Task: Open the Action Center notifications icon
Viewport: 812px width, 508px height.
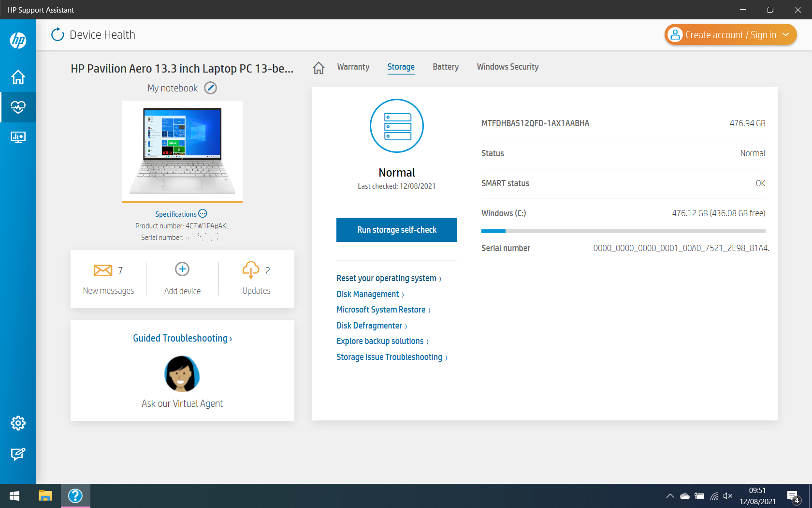Action: 794,496
